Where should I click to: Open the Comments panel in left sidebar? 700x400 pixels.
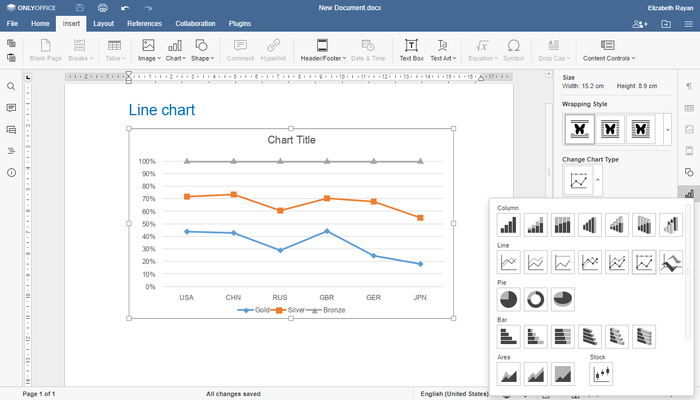(11, 108)
